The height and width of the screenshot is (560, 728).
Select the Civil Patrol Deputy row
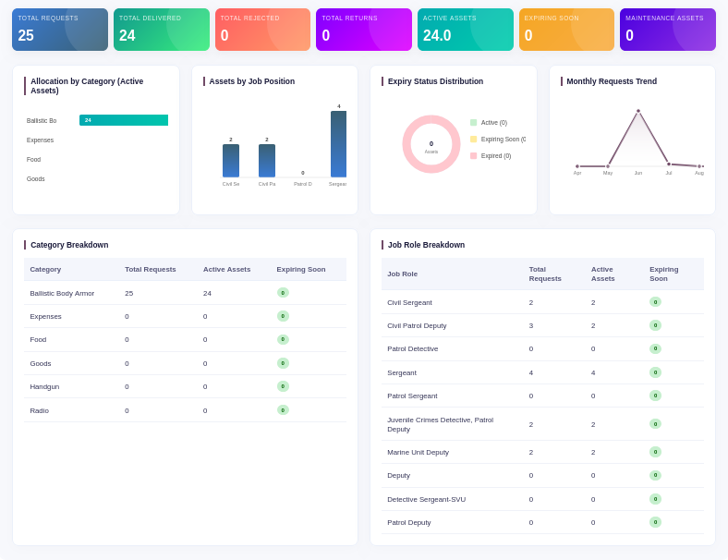[542, 325]
